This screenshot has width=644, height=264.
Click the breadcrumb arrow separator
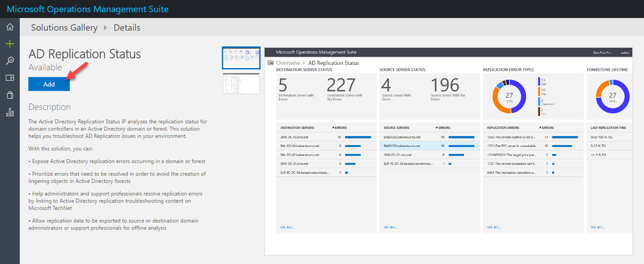[105, 28]
